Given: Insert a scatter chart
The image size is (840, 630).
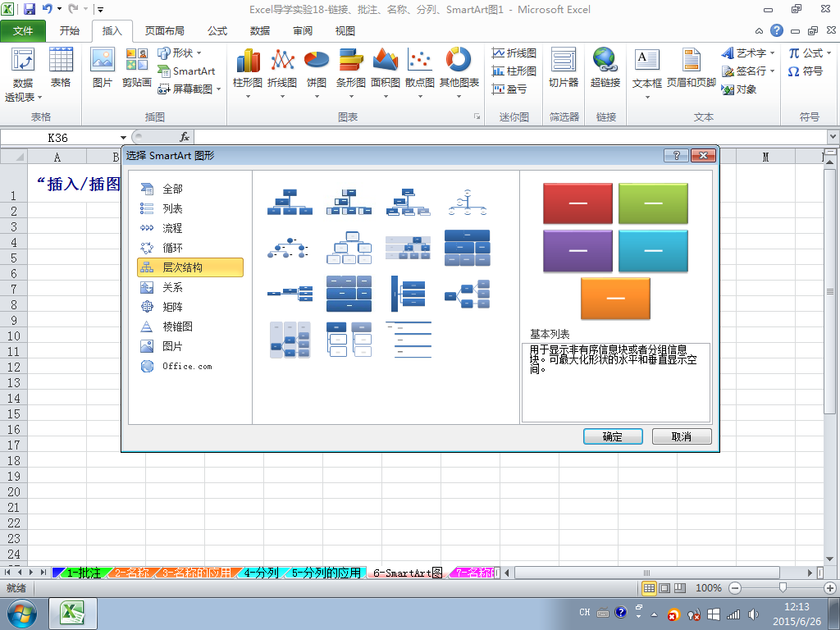Looking at the screenshot, I should pos(419,73).
